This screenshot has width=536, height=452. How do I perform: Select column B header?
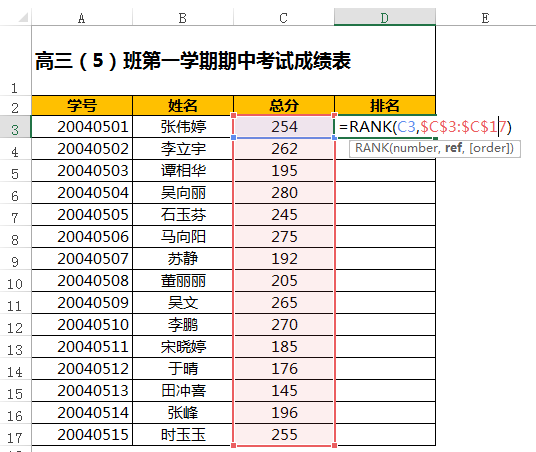[x=183, y=17]
